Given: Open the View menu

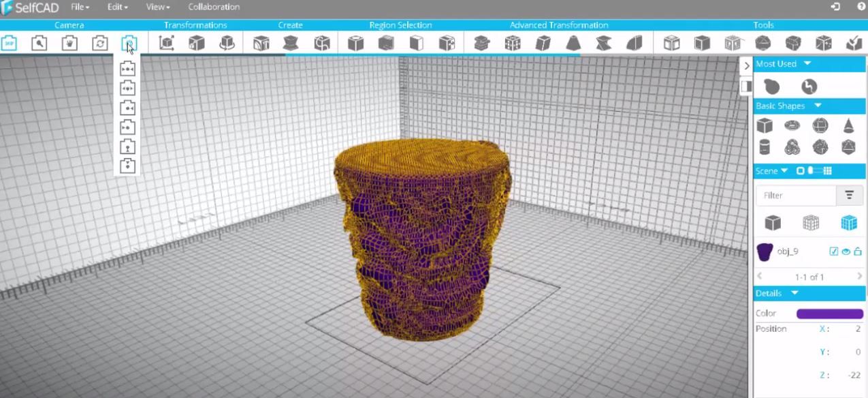Looking at the screenshot, I should [x=156, y=6].
